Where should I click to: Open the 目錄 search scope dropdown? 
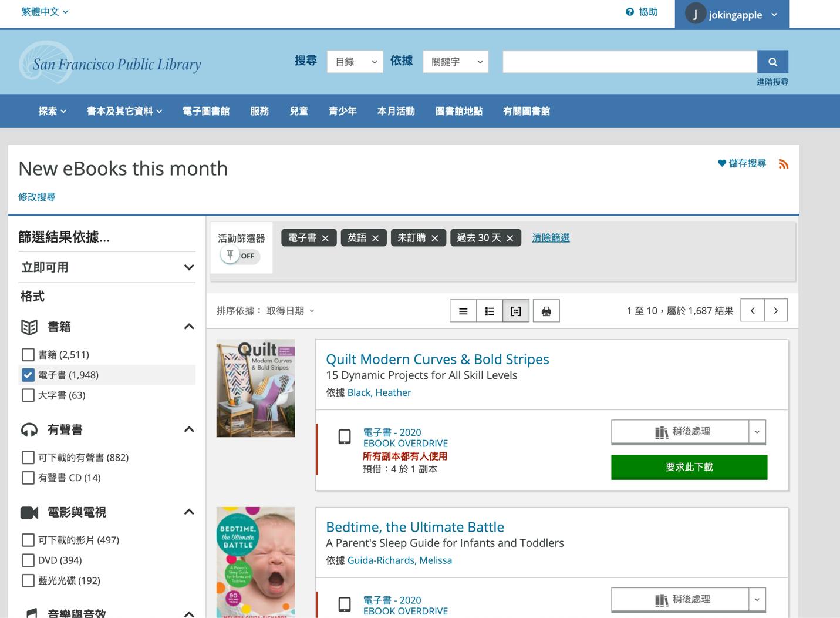pos(355,62)
